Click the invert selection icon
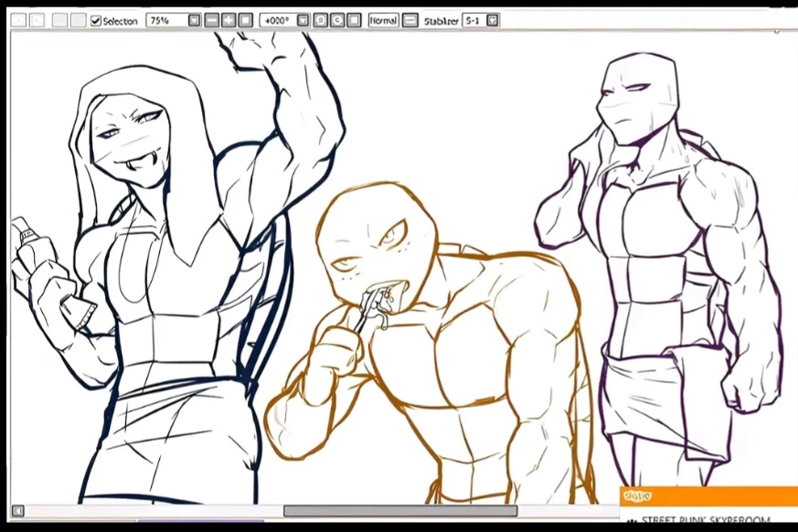 78,20
